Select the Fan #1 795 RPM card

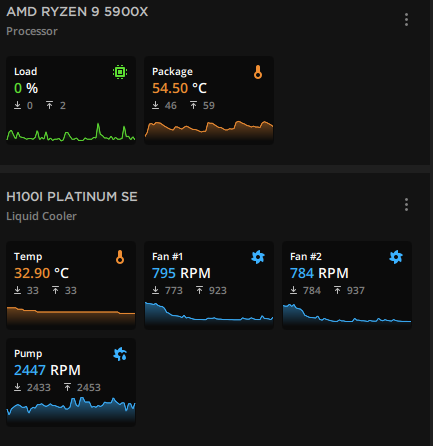coord(209,285)
